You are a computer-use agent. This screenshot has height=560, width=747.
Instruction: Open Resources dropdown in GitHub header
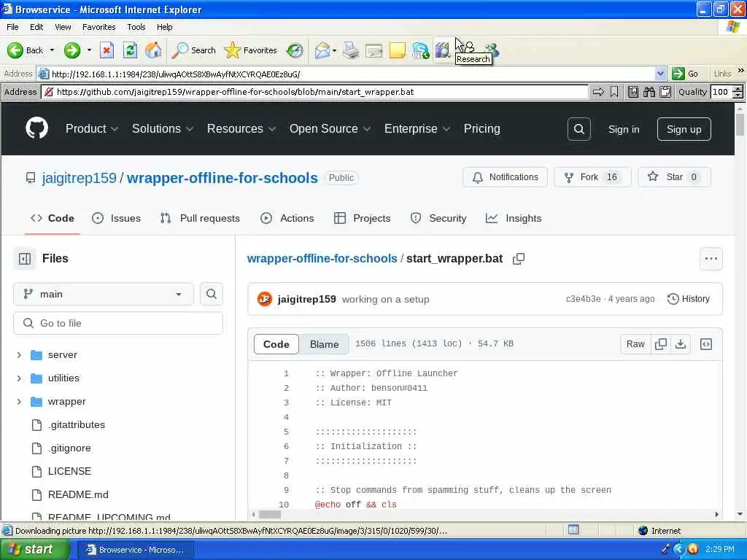(241, 128)
